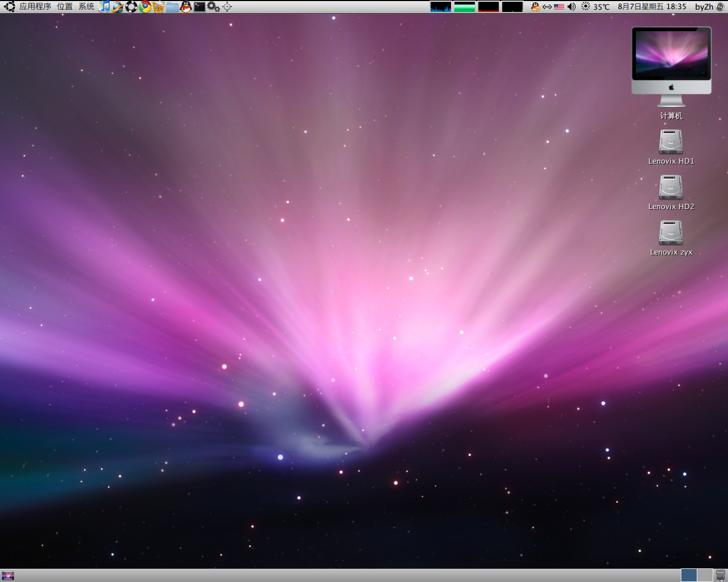Open the 应用程序 menu

point(35,7)
